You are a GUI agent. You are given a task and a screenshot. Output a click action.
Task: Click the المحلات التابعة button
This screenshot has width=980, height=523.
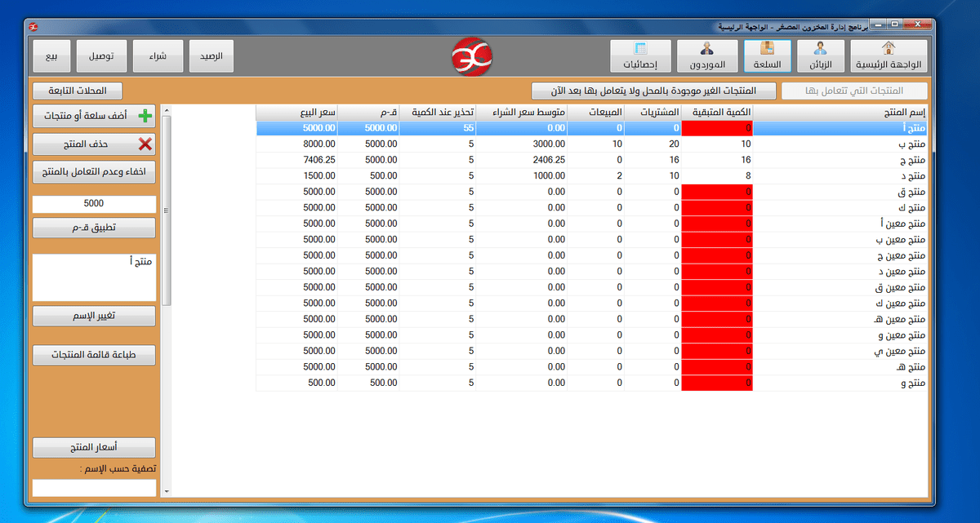click(76, 91)
